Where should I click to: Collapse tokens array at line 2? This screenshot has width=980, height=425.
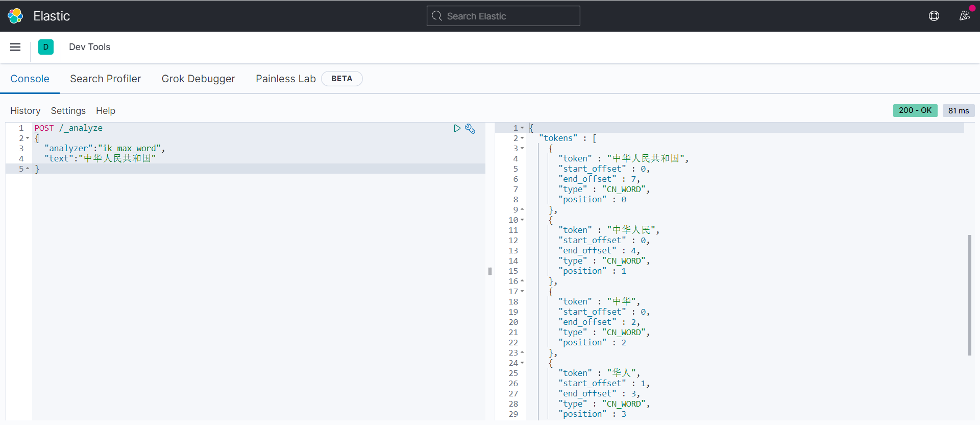coord(522,138)
